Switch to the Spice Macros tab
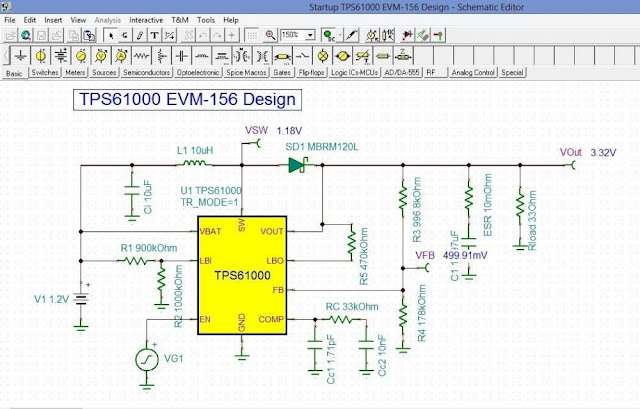Image resolution: width=640 pixels, height=409 pixels. click(247, 73)
